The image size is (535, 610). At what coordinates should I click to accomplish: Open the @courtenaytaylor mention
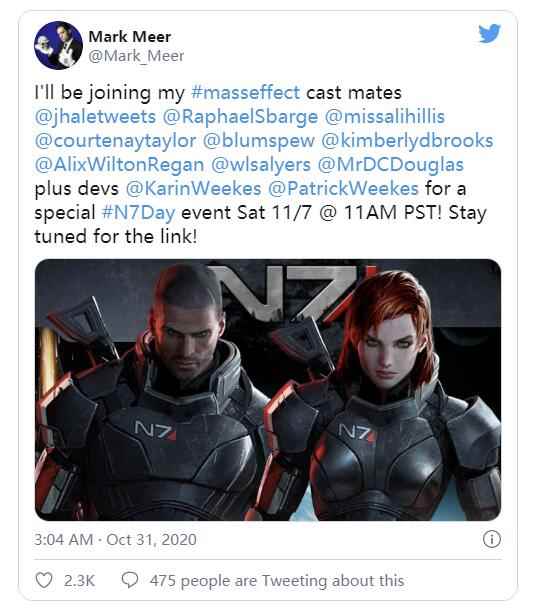[x=115, y=141]
